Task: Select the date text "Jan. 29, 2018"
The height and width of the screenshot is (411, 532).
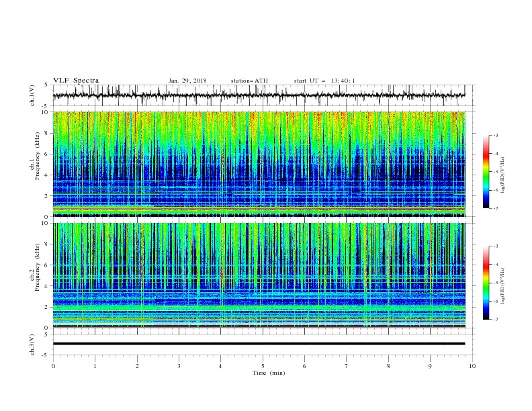Action: pyautogui.click(x=187, y=81)
